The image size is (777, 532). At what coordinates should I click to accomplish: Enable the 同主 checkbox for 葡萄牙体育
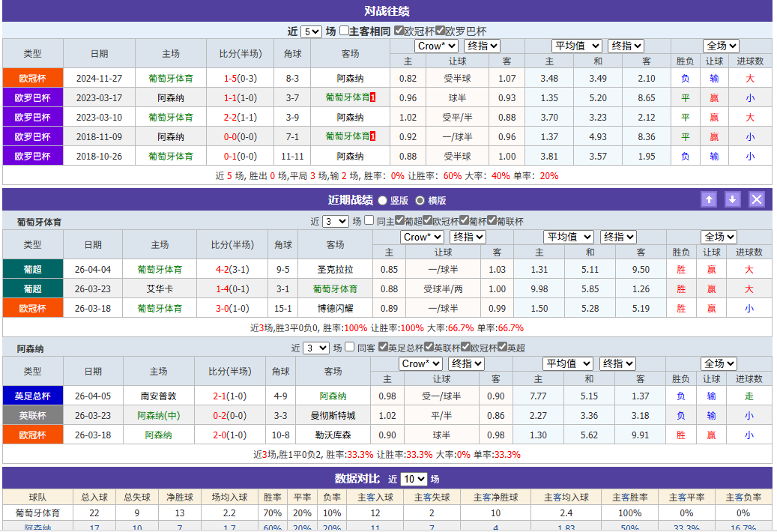pyautogui.click(x=368, y=220)
